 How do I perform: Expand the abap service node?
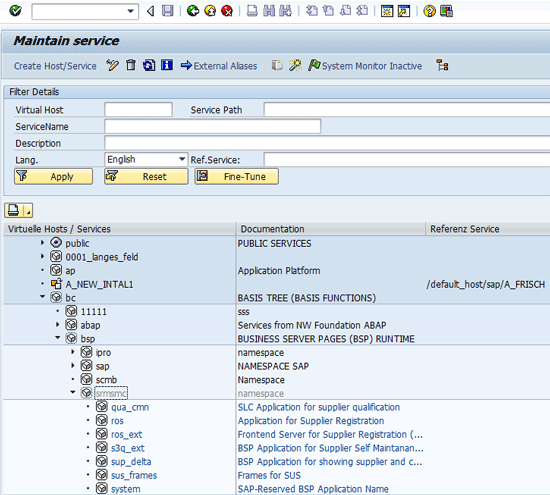(58, 325)
